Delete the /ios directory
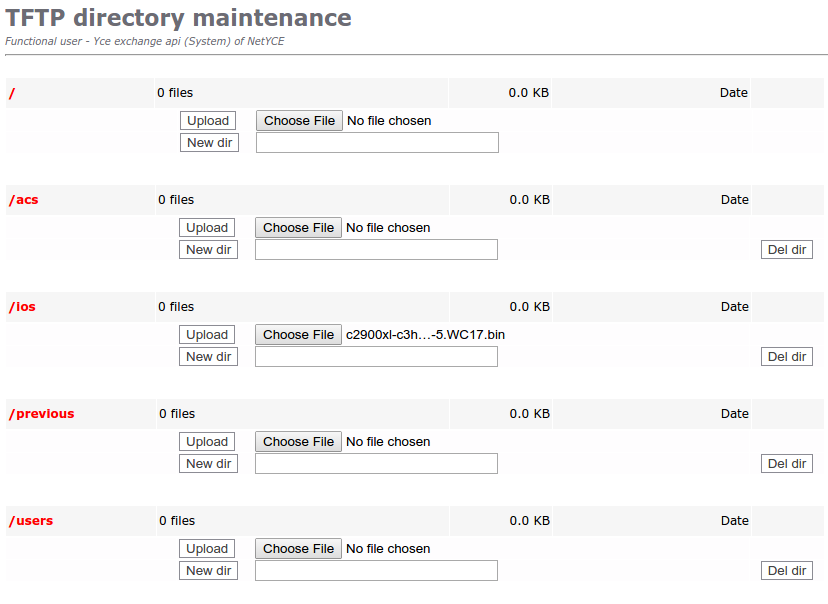 point(786,357)
